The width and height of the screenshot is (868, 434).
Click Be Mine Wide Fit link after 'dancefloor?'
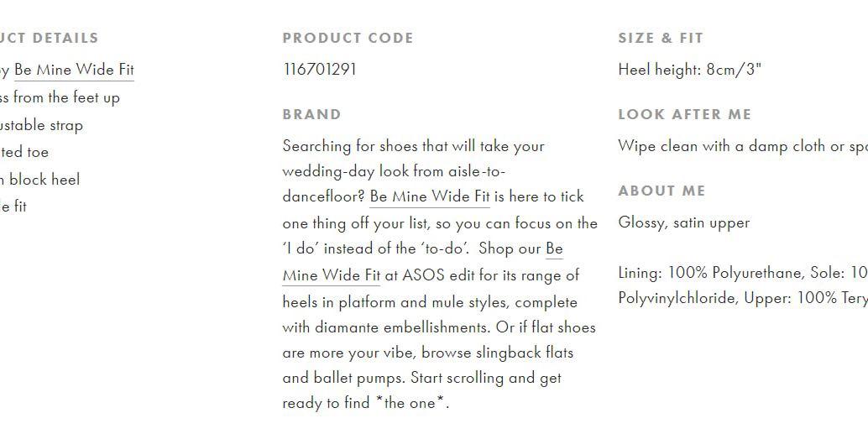[x=430, y=196]
